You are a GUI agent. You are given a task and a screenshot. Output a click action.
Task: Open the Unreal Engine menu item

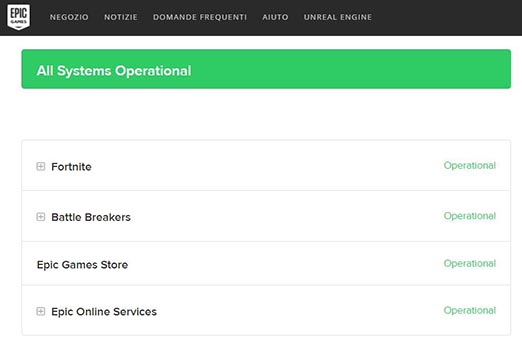[x=338, y=17]
